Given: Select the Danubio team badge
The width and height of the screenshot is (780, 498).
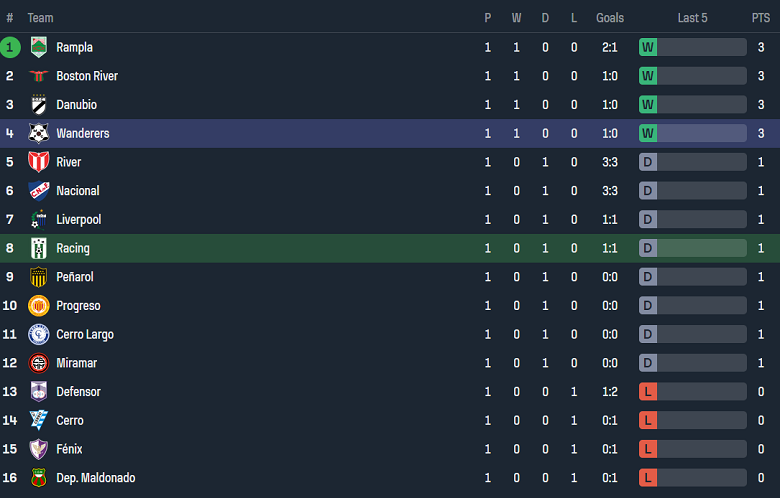Looking at the screenshot, I should click(39, 105).
